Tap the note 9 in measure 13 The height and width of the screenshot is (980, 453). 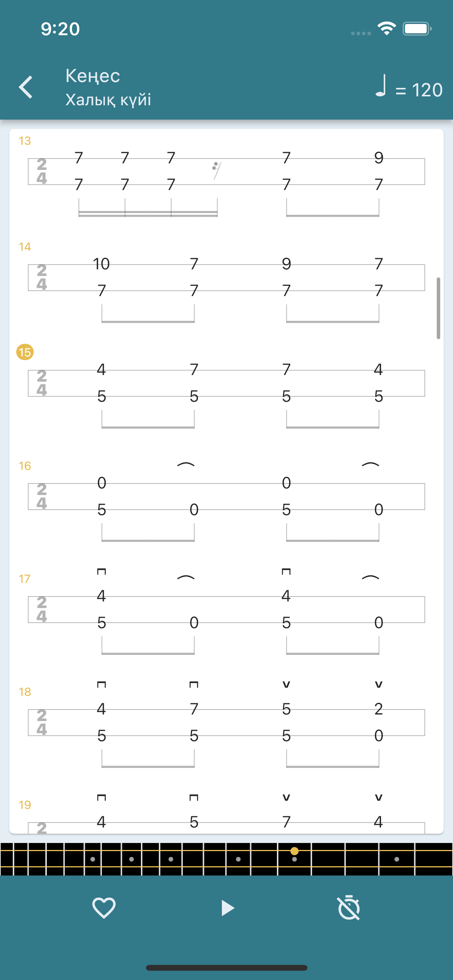coord(379,158)
